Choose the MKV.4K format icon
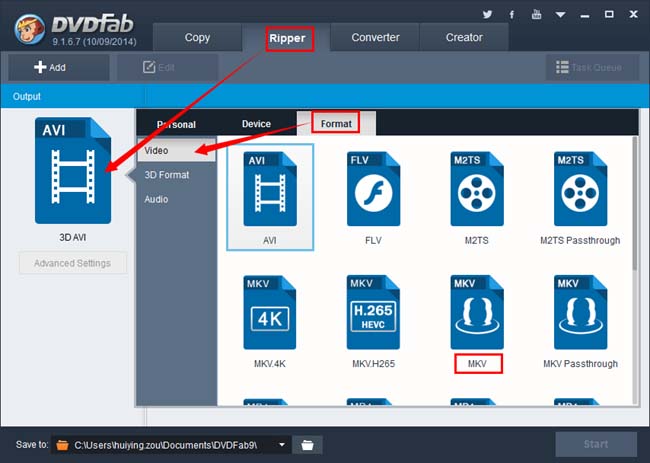The width and height of the screenshot is (650, 463). (x=270, y=313)
